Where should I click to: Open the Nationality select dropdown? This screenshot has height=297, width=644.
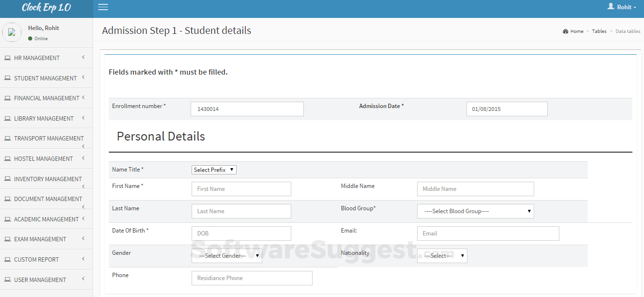(x=442, y=256)
